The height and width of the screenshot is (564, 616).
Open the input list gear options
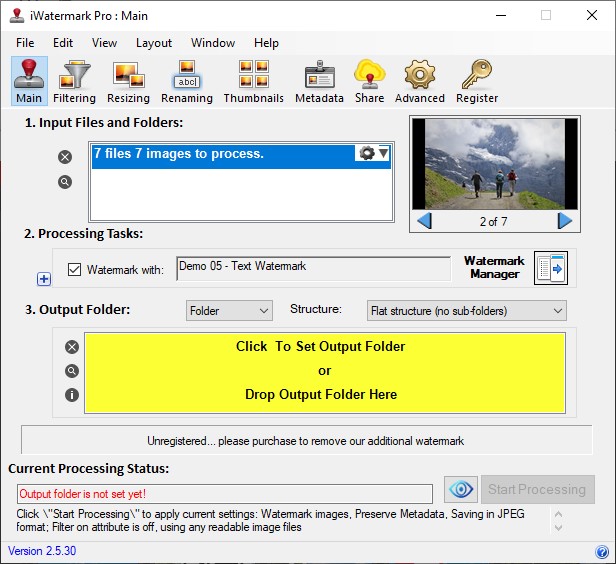[x=367, y=153]
